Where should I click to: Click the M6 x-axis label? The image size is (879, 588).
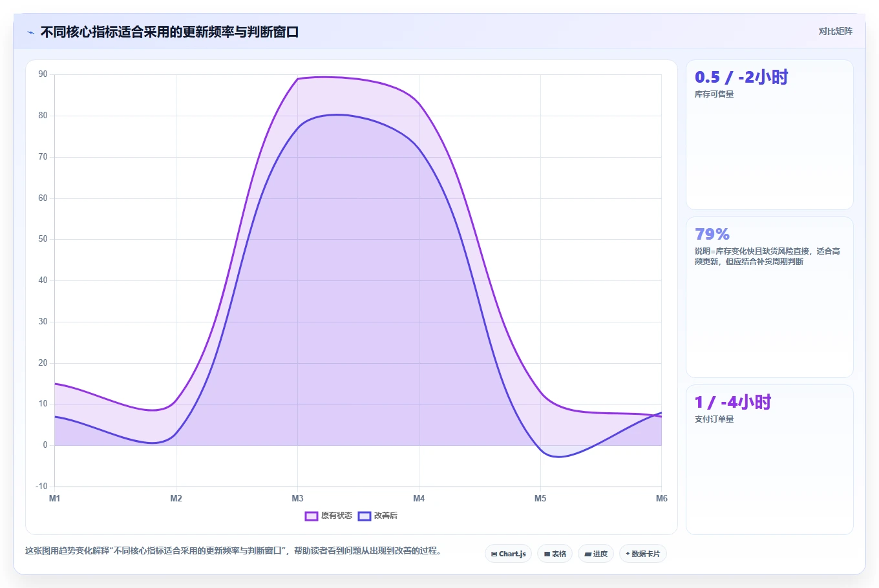click(x=661, y=498)
